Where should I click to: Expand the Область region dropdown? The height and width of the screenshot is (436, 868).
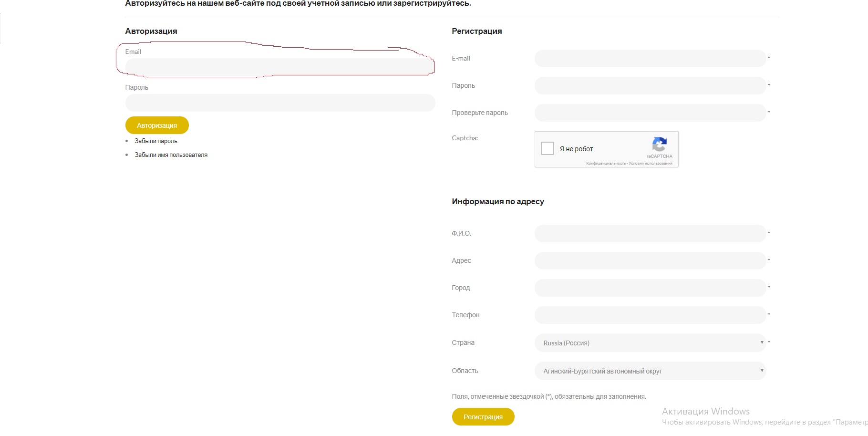coord(650,371)
